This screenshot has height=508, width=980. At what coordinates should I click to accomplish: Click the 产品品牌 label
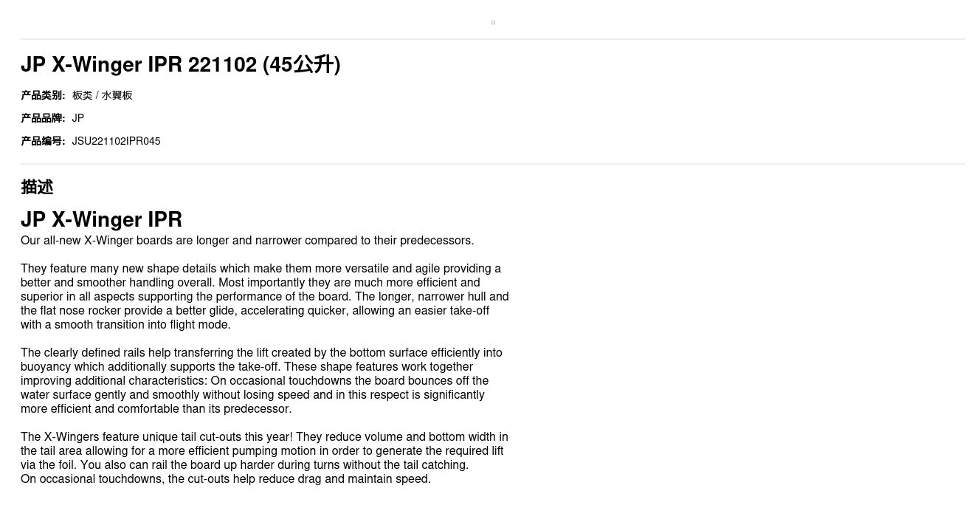click(43, 118)
